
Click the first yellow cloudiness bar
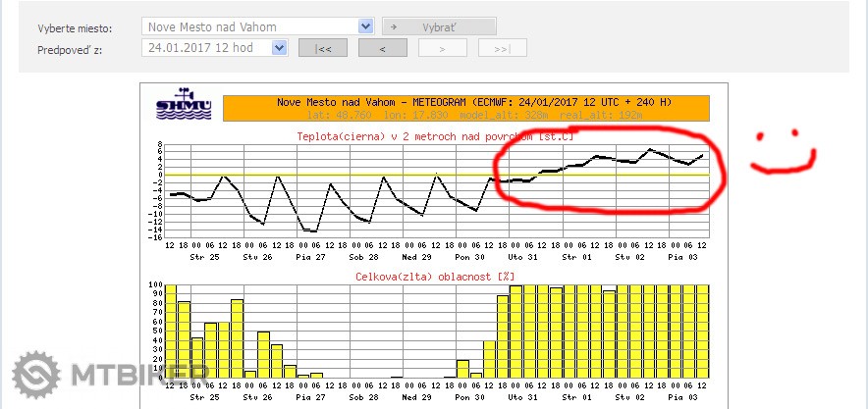click(171, 331)
